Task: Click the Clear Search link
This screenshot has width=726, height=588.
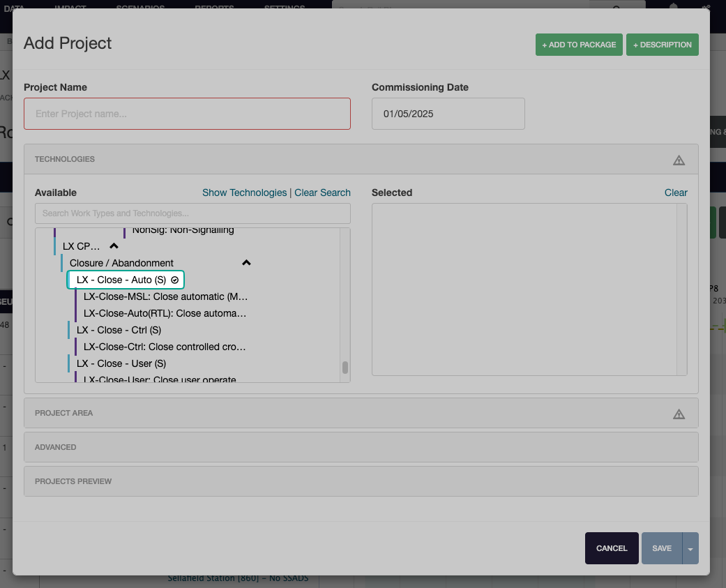Action: coord(322,193)
